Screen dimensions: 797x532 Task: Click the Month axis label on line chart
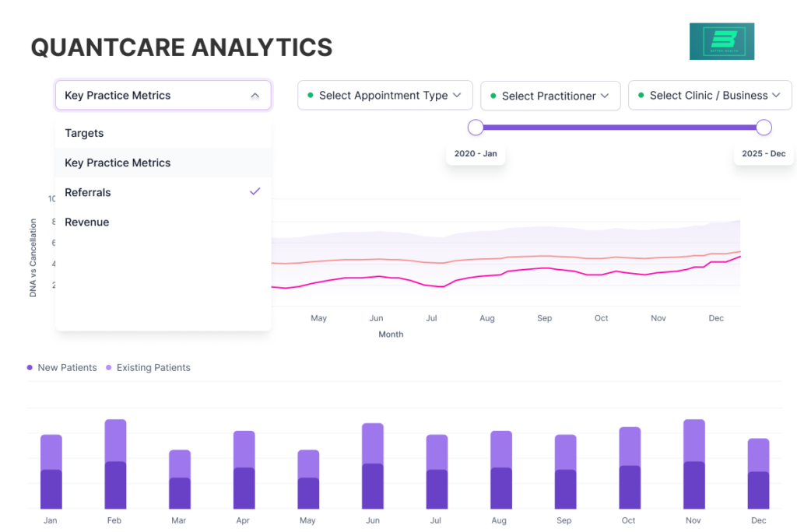point(391,334)
